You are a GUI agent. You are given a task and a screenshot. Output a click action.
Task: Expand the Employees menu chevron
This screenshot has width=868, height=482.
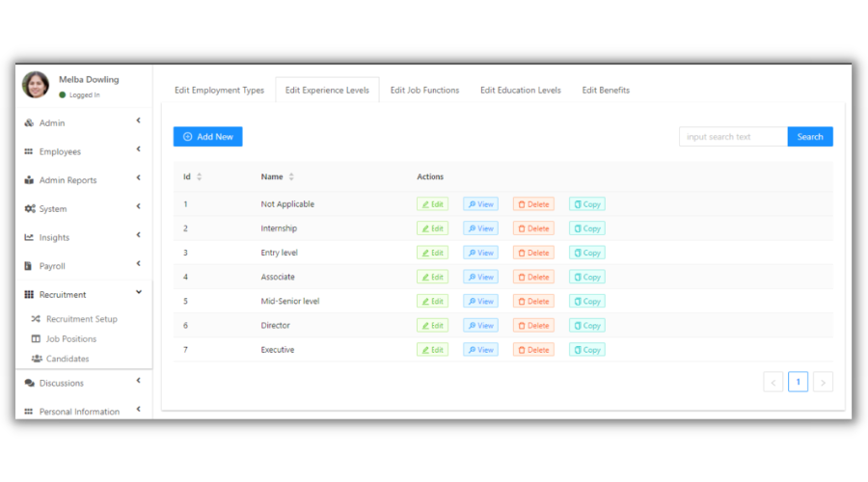(x=138, y=149)
